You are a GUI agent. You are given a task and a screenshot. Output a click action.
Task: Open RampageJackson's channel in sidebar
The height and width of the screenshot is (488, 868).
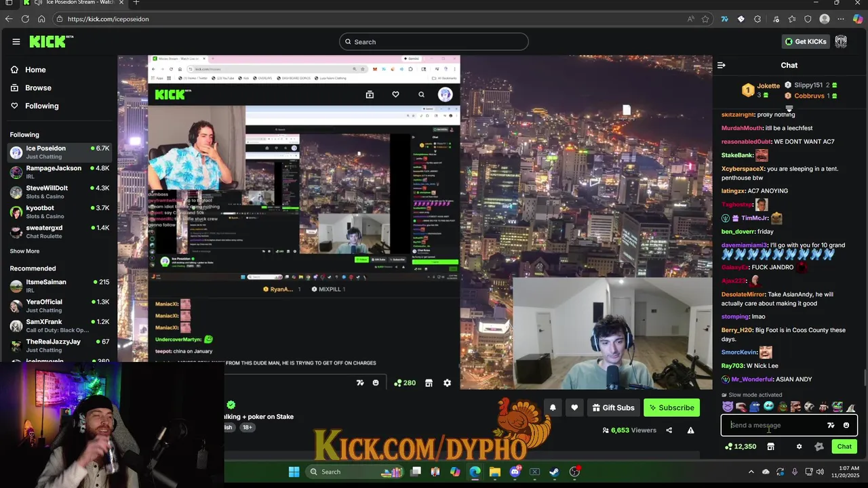pos(59,171)
